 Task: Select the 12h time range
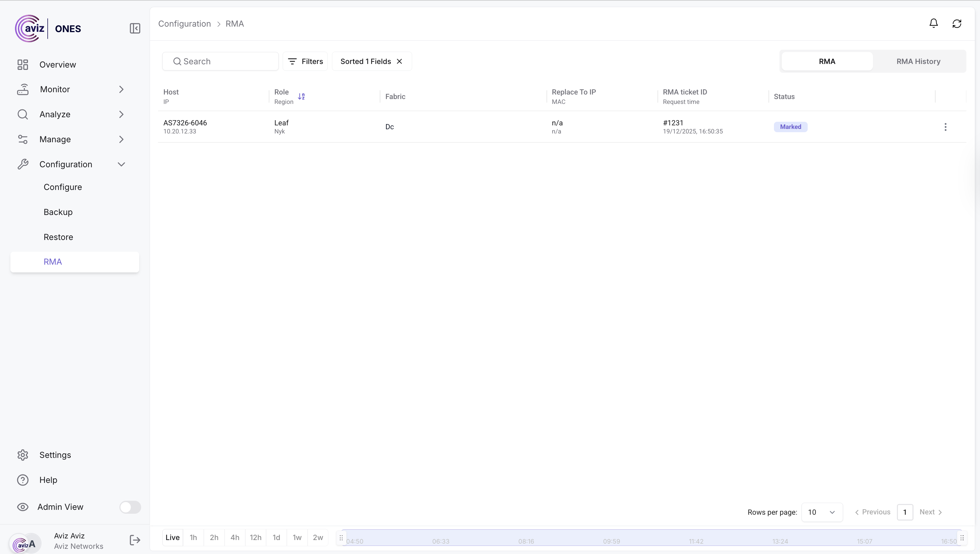(x=255, y=537)
